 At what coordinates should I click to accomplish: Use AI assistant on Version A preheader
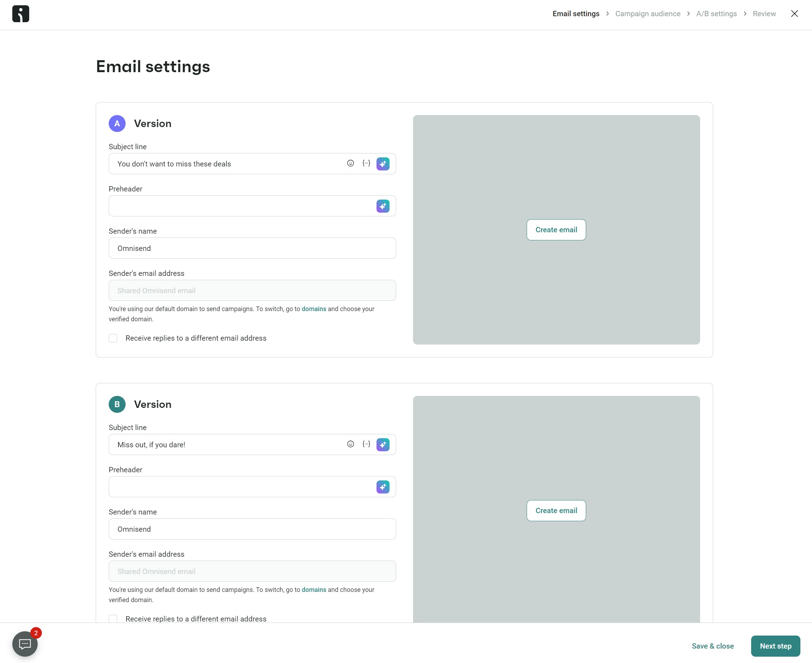pyautogui.click(x=383, y=206)
